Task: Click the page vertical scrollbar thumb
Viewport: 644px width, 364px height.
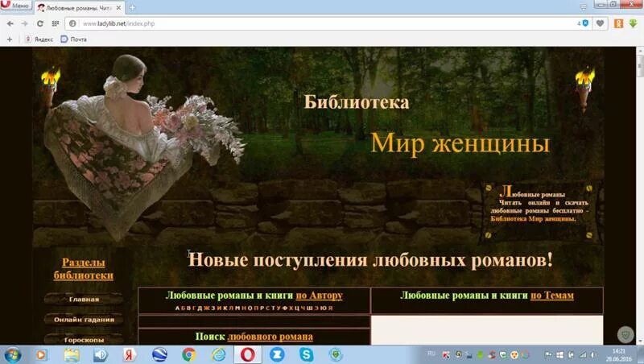Action: point(640,65)
